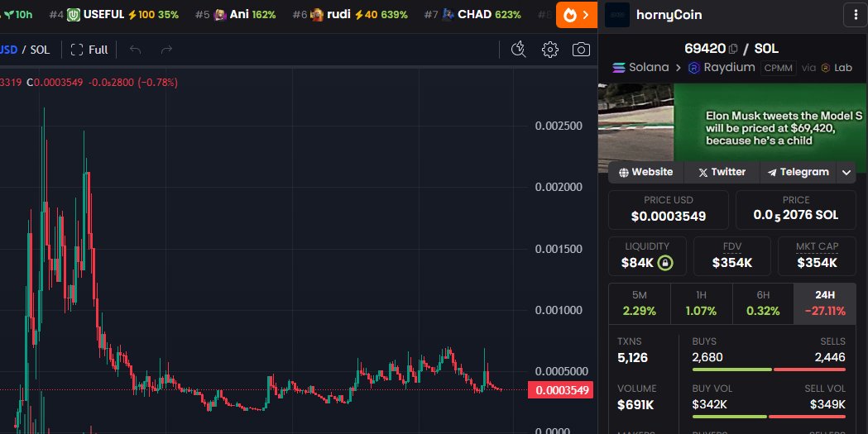Click the liquidity lock icon
Screen dimensions: 868x434
click(x=664, y=263)
